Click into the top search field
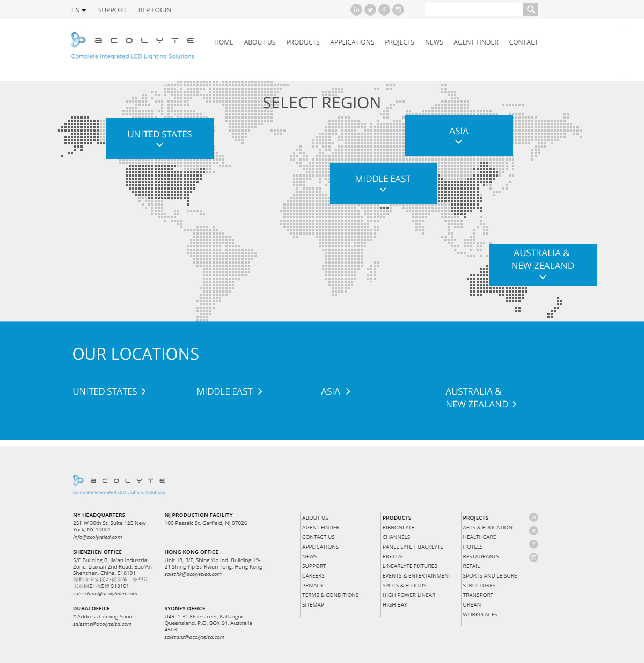 (473, 9)
